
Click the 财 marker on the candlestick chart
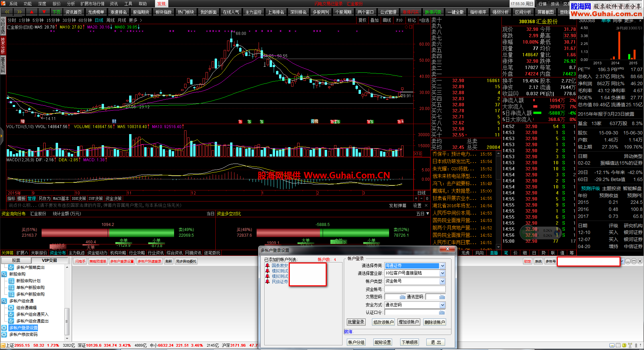(x=114, y=121)
